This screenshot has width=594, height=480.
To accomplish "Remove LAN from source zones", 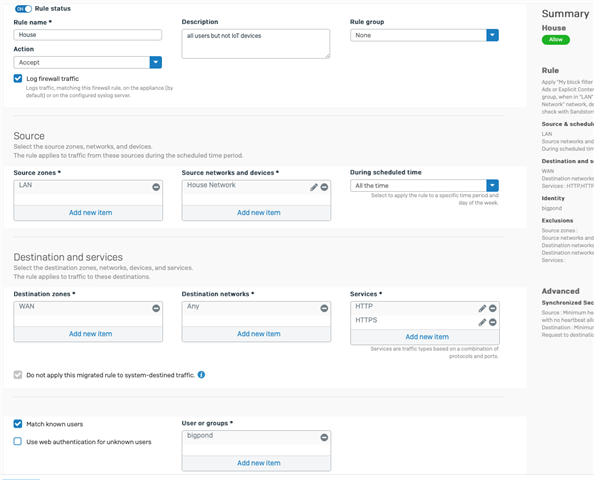I will 156,187.
